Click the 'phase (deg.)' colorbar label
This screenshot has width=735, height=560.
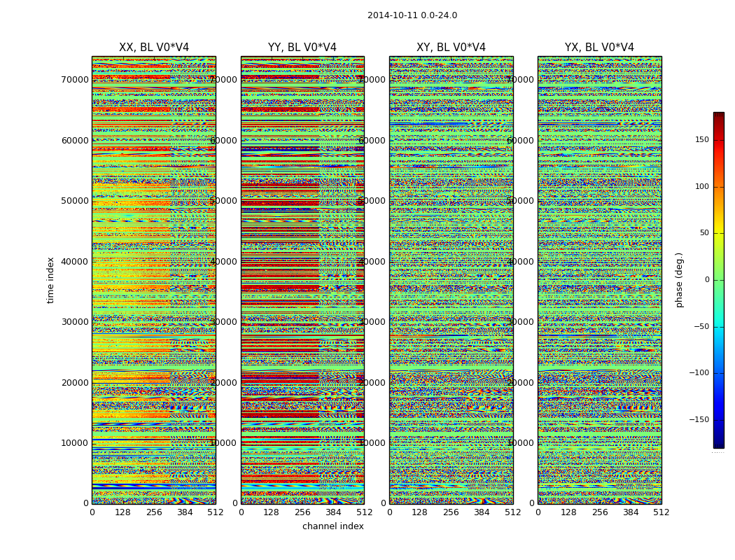tap(679, 280)
